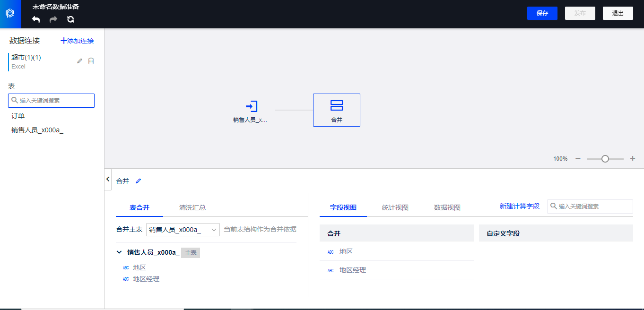Click the 发布 button
This screenshot has width=644, height=310.
pos(580,13)
